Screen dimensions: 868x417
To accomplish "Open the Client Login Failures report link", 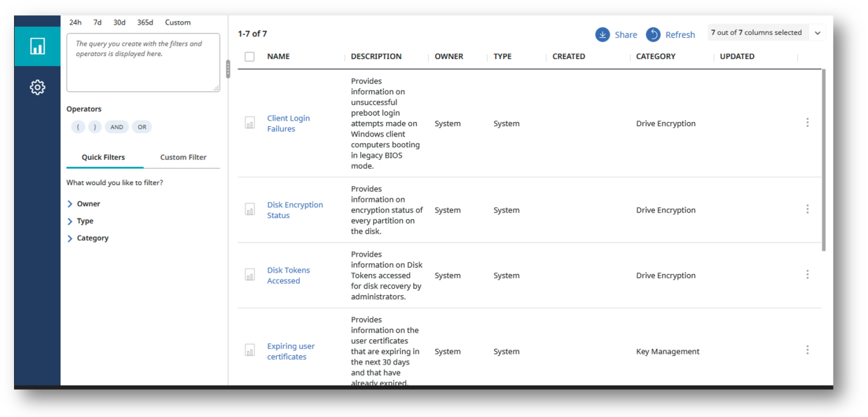I will pyautogui.click(x=288, y=123).
